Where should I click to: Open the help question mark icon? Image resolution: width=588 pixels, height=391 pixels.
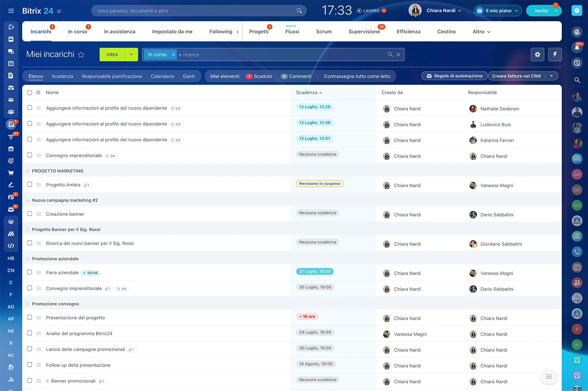[577, 11]
